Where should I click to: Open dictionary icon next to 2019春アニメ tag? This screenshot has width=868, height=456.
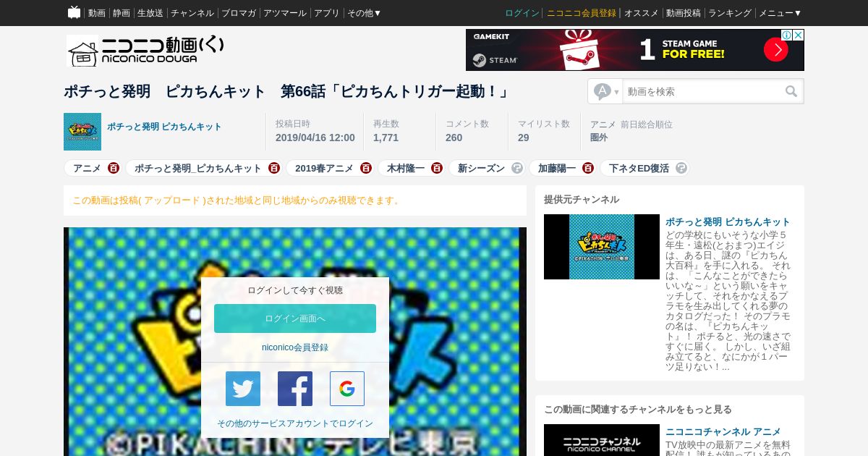pyautogui.click(x=366, y=168)
